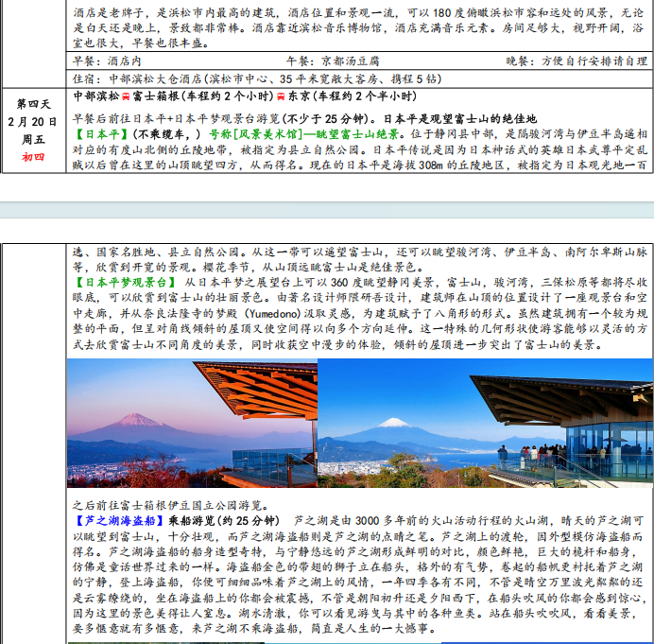Image resolution: width=654 pixels, height=644 pixels.
Task: Click the 周五 weekday label
Action: [x=33, y=139]
